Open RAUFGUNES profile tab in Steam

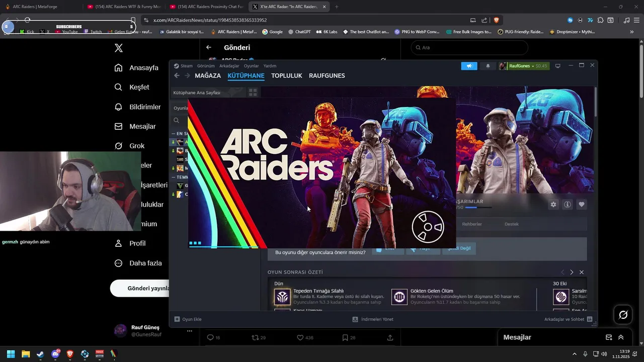click(x=327, y=75)
